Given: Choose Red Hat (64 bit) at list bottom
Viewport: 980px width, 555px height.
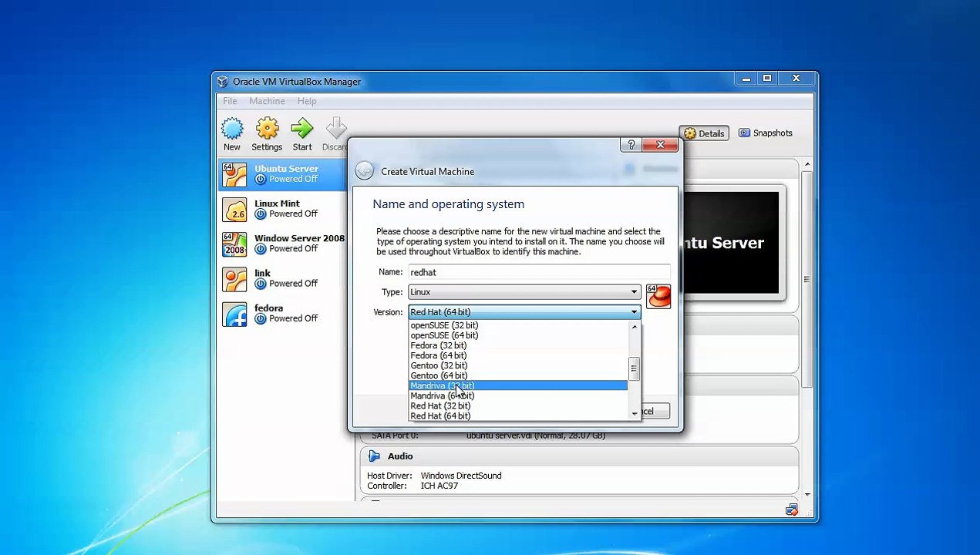Looking at the screenshot, I should (x=518, y=415).
